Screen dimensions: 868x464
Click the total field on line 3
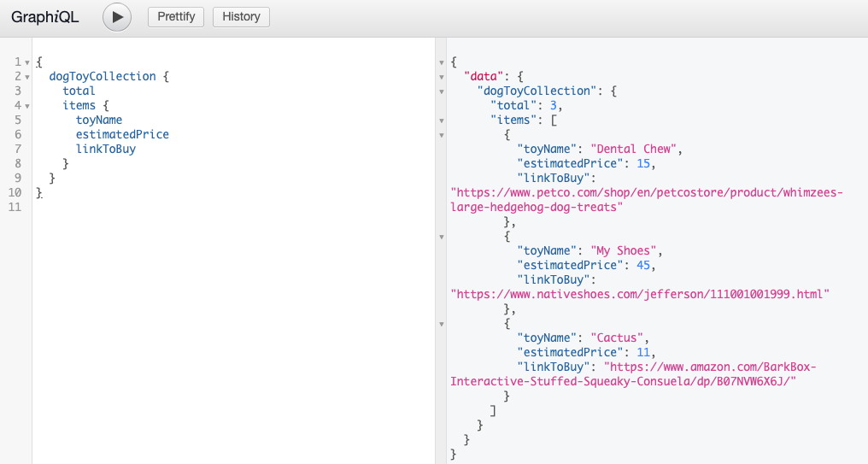tap(79, 91)
